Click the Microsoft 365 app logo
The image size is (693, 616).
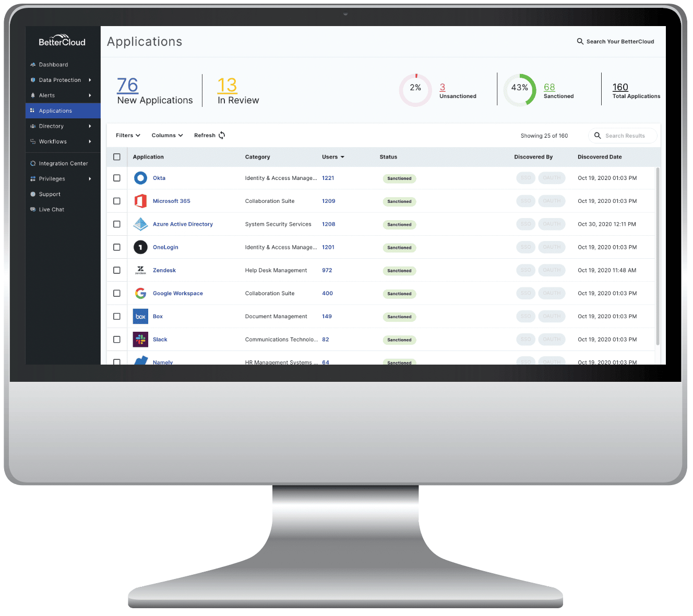coord(140,201)
